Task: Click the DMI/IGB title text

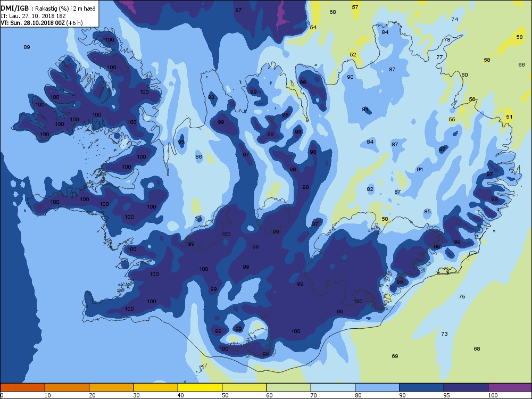Action: [15, 9]
